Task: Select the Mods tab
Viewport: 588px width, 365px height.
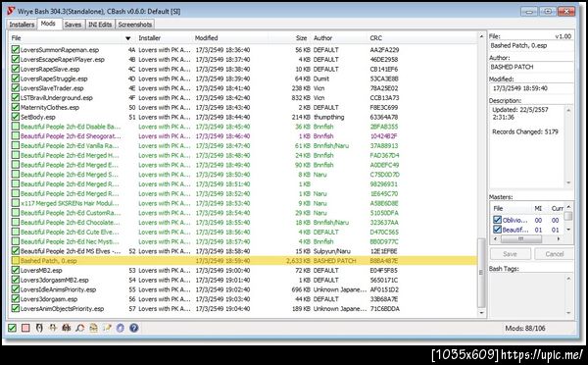Action: tap(48, 24)
